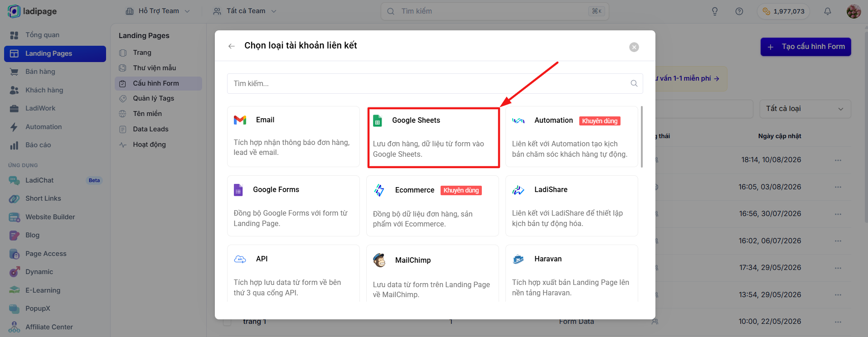Click the integration list scrollbar
The image size is (868, 337).
[642, 136]
